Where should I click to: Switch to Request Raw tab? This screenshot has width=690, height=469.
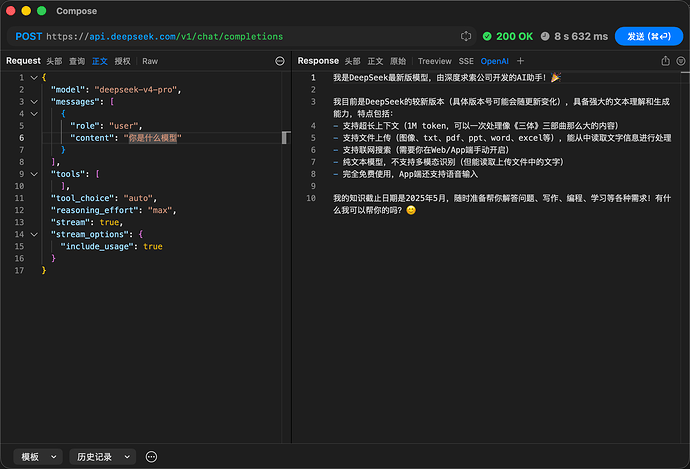pyautogui.click(x=150, y=61)
